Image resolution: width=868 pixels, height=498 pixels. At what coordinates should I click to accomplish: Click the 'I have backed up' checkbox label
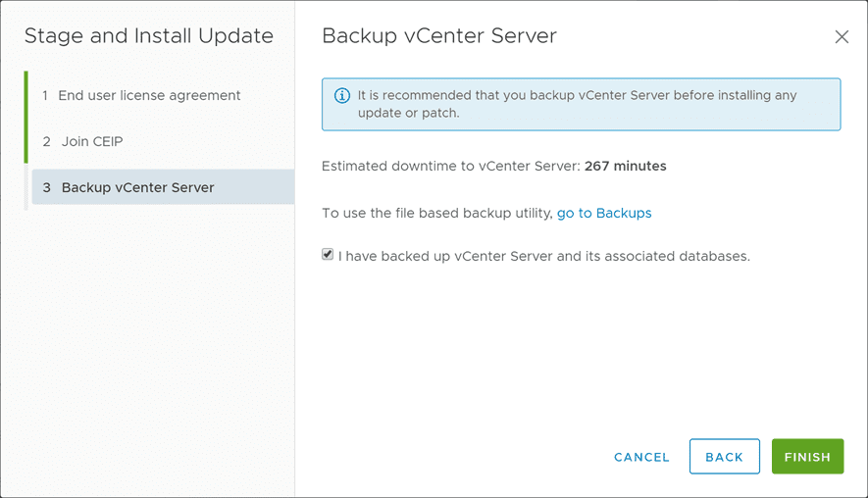[x=544, y=257]
